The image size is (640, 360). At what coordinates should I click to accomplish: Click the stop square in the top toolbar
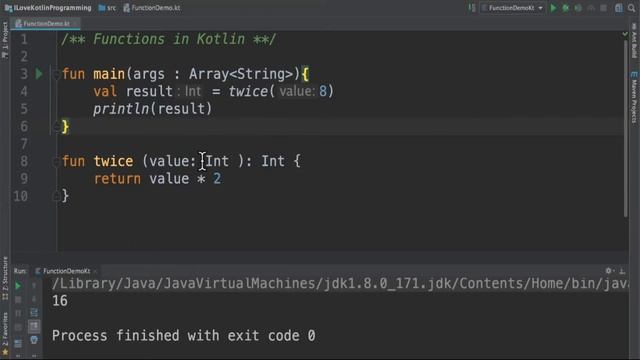click(x=604, y=8)
